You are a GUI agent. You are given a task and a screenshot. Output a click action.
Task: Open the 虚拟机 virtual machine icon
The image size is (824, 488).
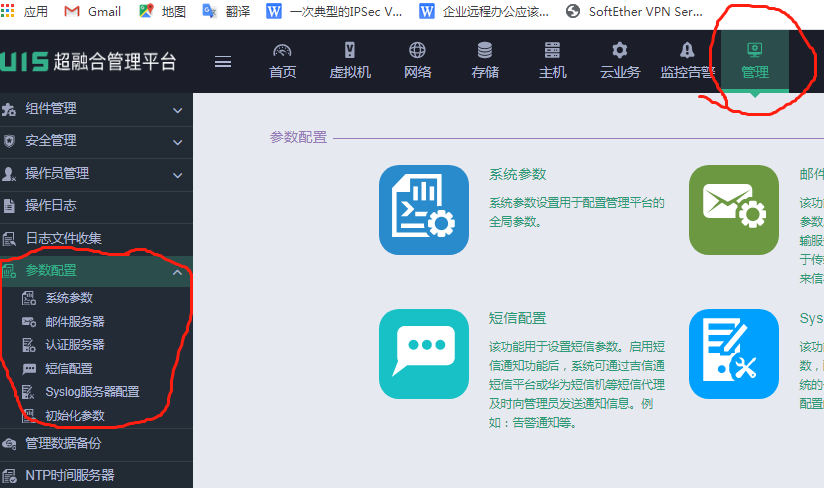(x=349, y=50)
